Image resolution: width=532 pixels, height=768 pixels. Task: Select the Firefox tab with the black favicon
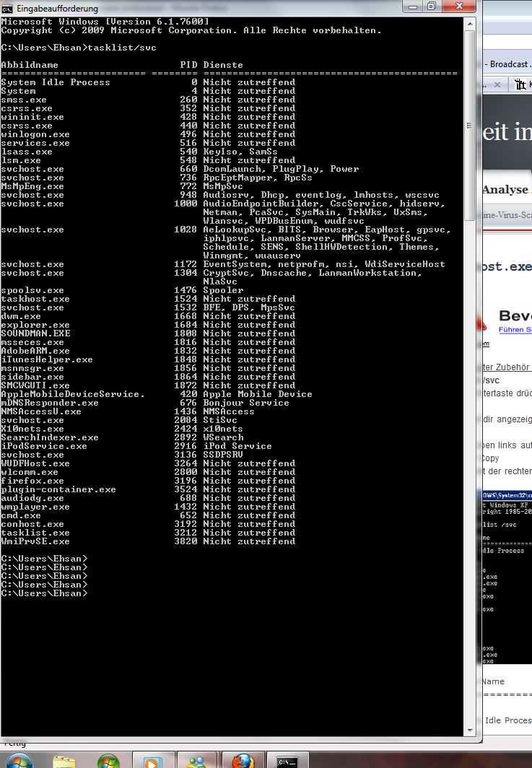tap(520, 84)
